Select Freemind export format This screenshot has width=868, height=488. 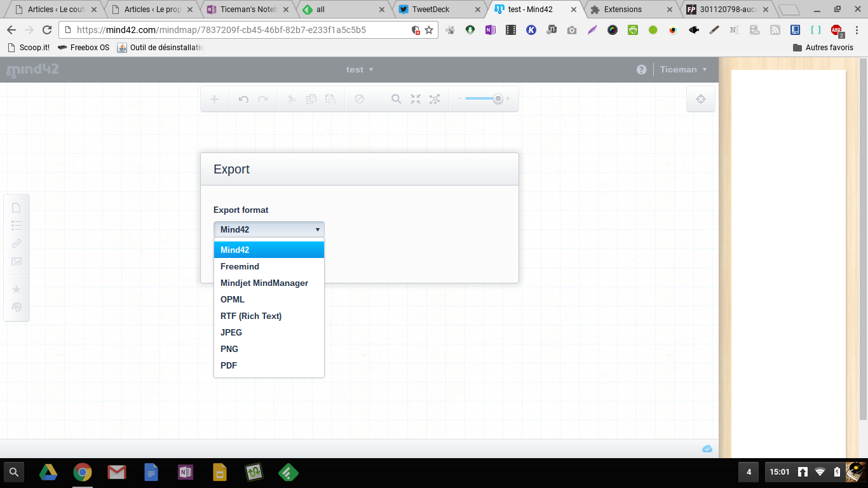269,266
